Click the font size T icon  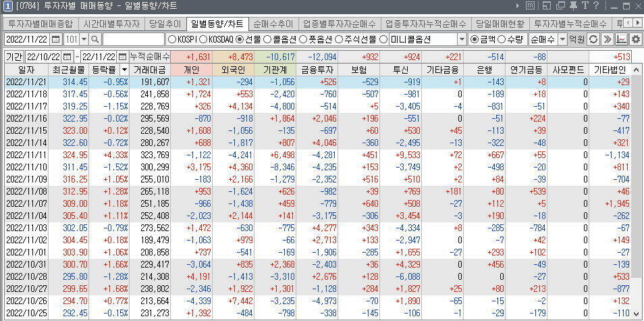coord(585,7)
